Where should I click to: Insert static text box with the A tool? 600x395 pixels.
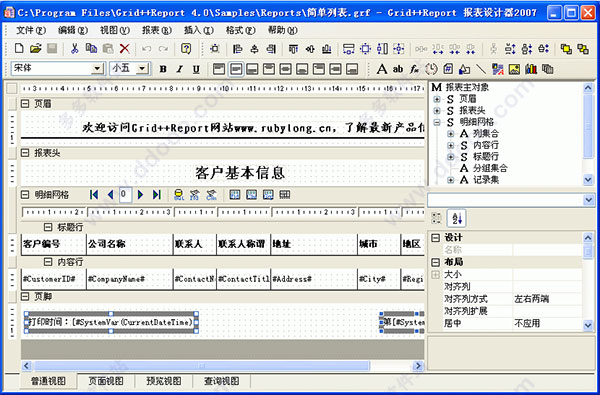coord(382,69)
